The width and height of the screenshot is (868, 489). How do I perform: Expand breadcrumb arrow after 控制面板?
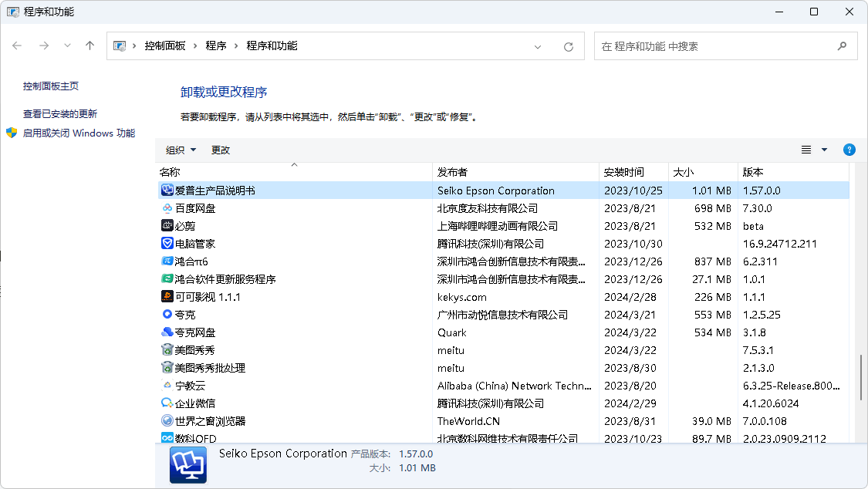(x=195, y=46)
